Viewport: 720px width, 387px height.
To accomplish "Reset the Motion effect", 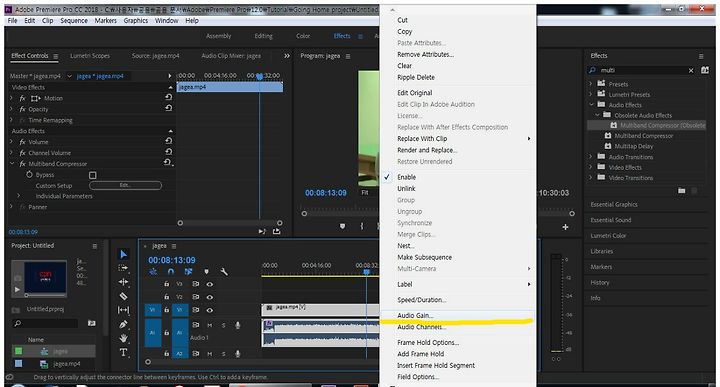I will pyautogui.click(x=169, y=97).
